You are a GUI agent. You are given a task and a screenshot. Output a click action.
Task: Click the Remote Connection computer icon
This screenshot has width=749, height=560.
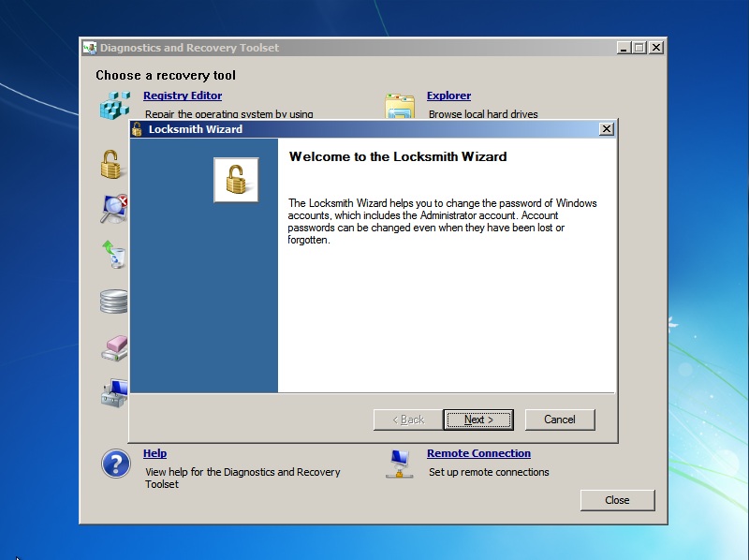tap(400, 464)
